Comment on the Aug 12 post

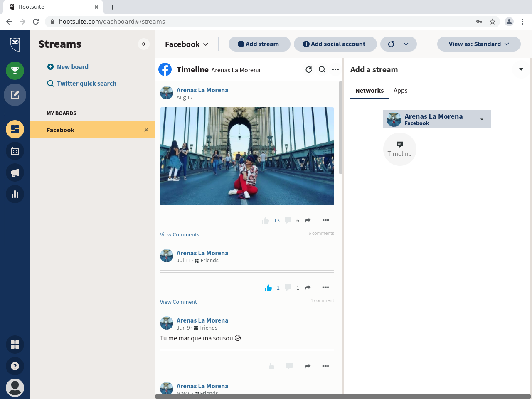288,220
